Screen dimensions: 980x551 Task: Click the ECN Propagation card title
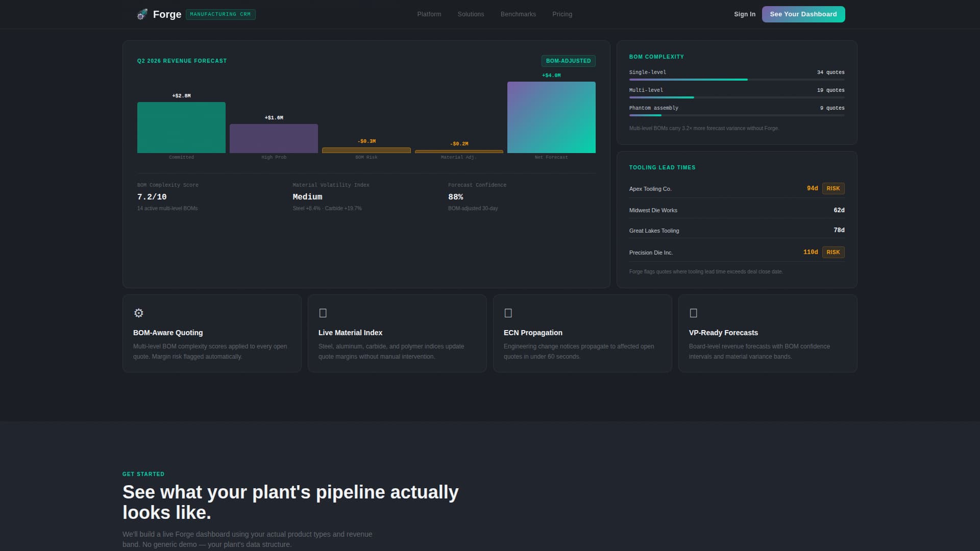533,333
